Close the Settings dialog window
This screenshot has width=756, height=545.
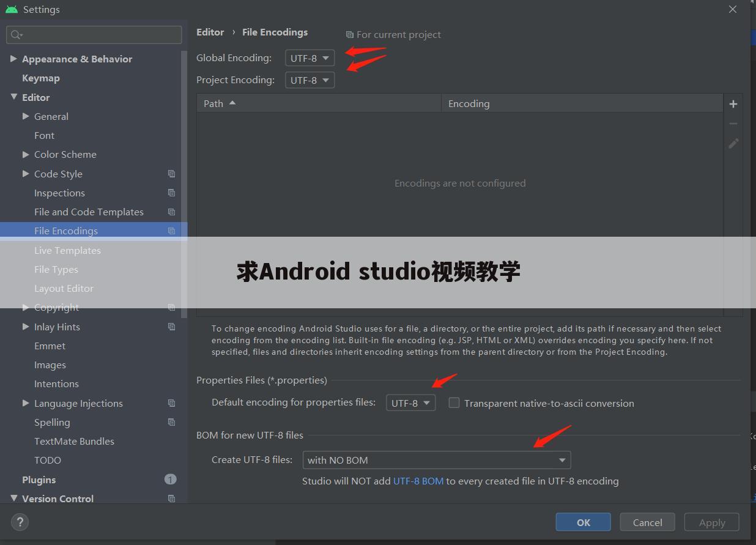click(733, 9)
